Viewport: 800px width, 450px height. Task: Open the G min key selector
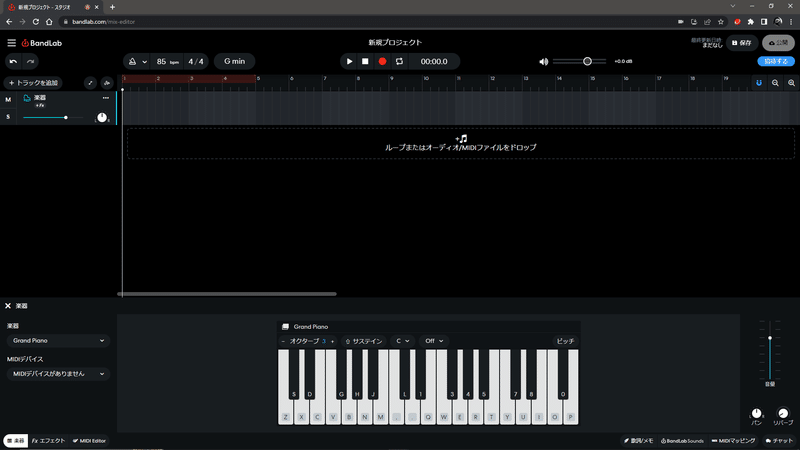[x=234, y=61]
